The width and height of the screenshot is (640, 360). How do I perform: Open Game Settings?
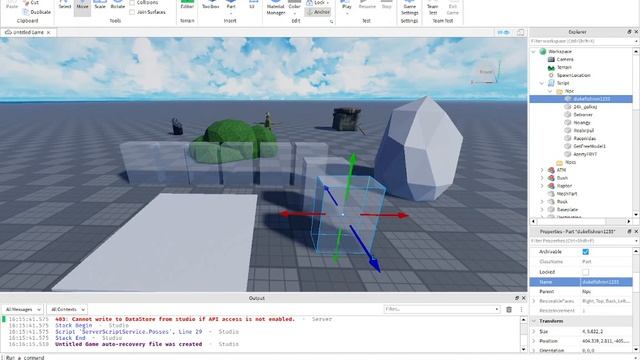tap(409, 8)
